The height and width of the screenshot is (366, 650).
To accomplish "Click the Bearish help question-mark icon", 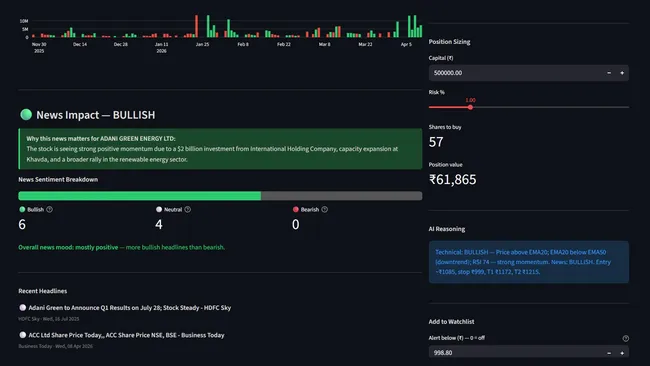I will click(325, 210).
